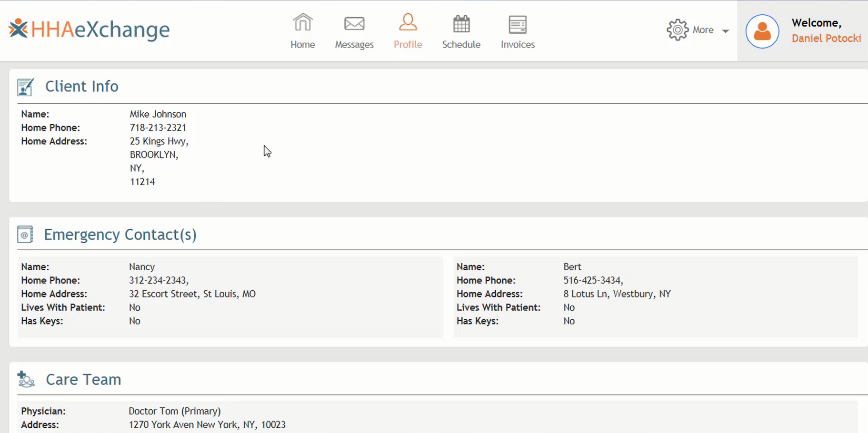Image resolution: width=868 pixels, height=433 pixels.
Task: Click the Care Team section icon
Action: [x=26, y=379]
